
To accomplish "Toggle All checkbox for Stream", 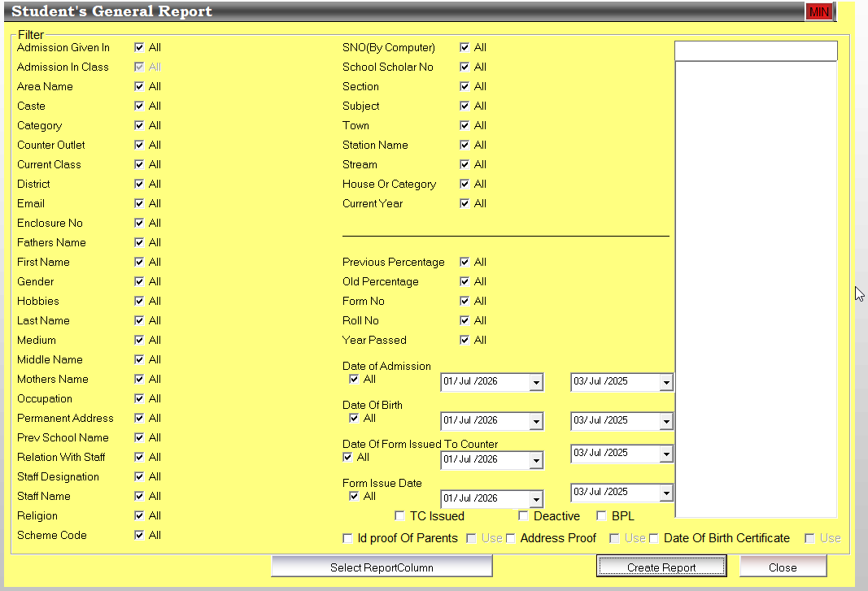I will click(x=465, y=164).
